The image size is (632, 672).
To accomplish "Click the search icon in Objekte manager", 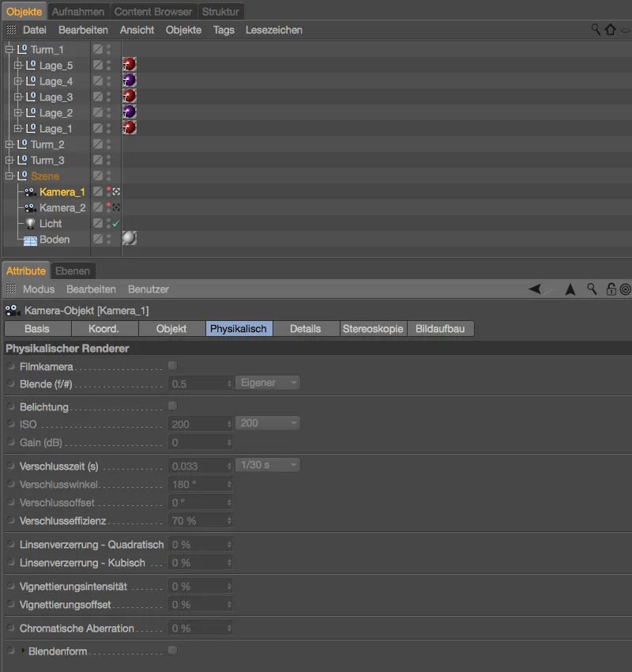I will coord(596,29).
